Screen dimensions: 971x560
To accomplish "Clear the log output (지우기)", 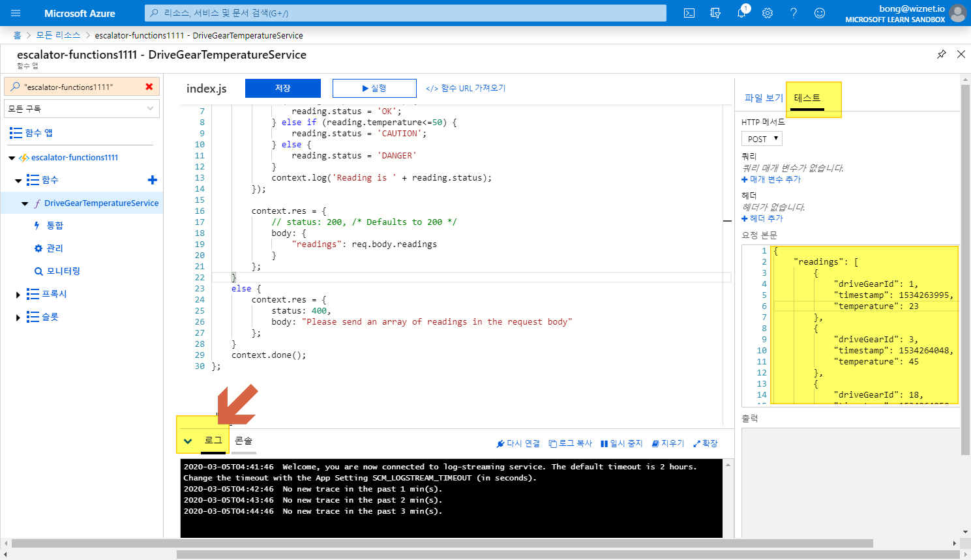I will [x=668, y=443].
